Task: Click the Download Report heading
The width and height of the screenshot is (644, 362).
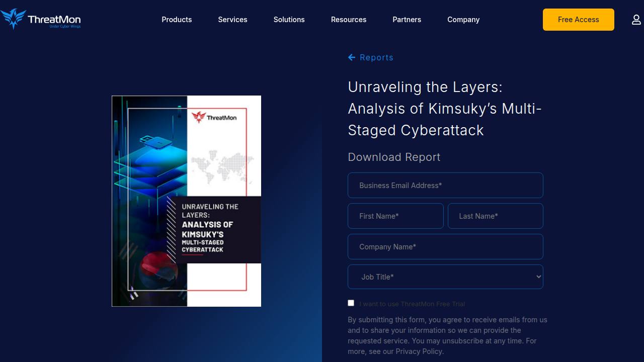Action: click(394, 157)
